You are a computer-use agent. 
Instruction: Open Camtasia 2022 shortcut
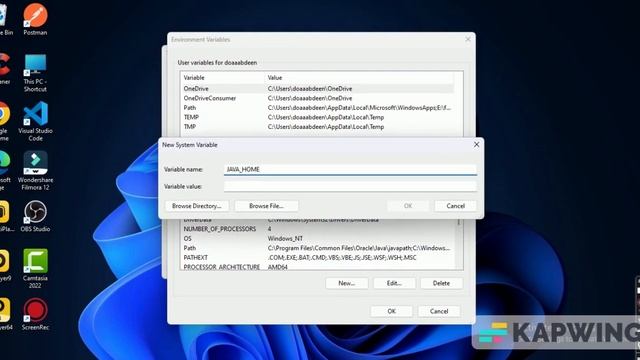point(35,269)
